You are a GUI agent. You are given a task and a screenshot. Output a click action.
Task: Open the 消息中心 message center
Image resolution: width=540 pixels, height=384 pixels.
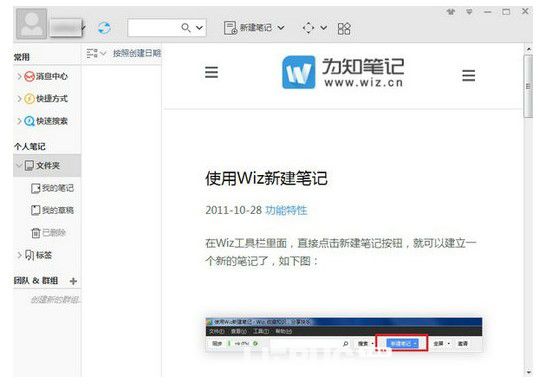tap(52, 76)
